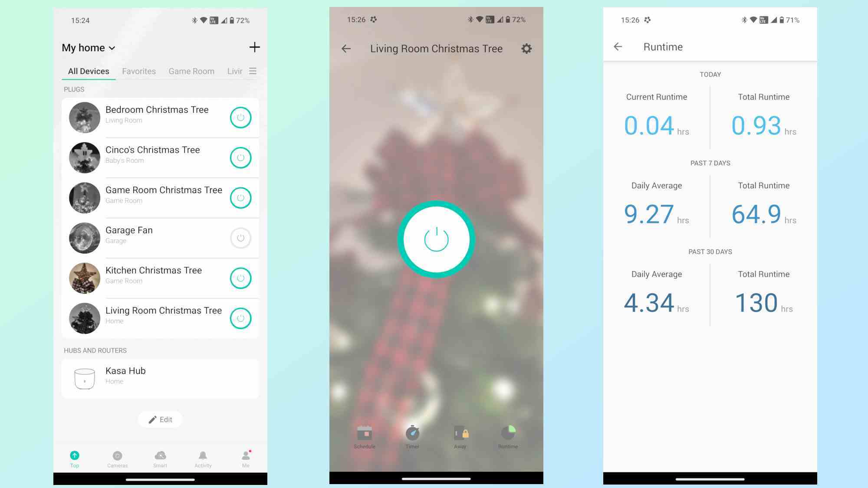Toggle the Game Room Christmas Tree on/off
Image resolution: width=868 pixels, height=488 pixels.
click(x=240, y=197)
